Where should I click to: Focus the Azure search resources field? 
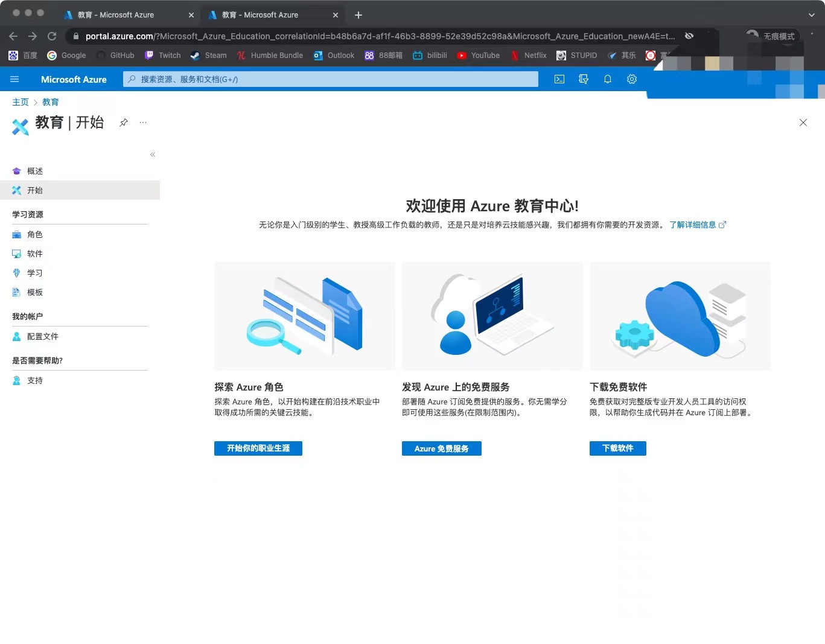click(331, 79)
